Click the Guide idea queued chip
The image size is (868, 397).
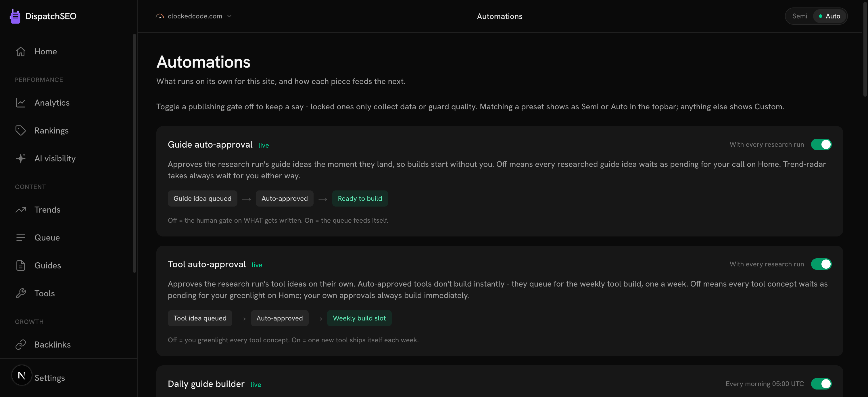click(203, 199)
